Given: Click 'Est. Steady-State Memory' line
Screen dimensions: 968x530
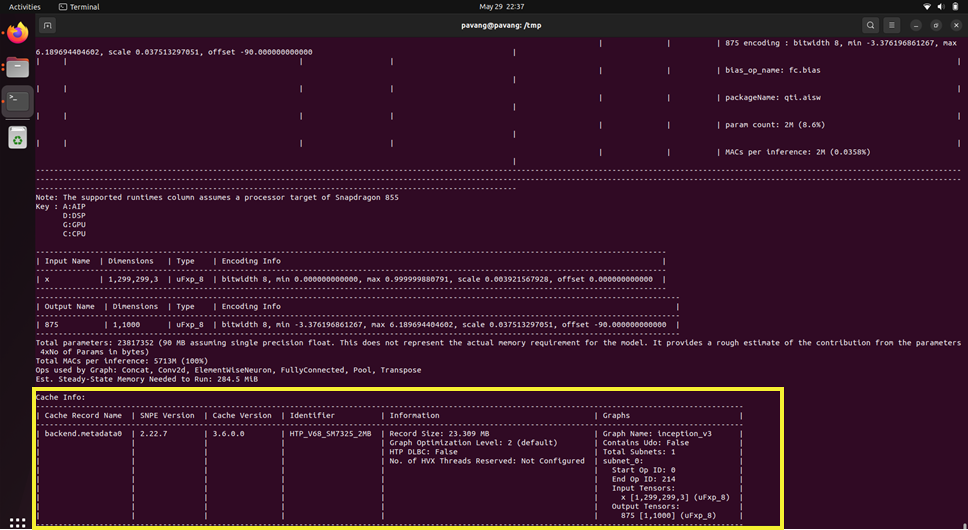Looking at the screenshot, I should coord(147,379).
